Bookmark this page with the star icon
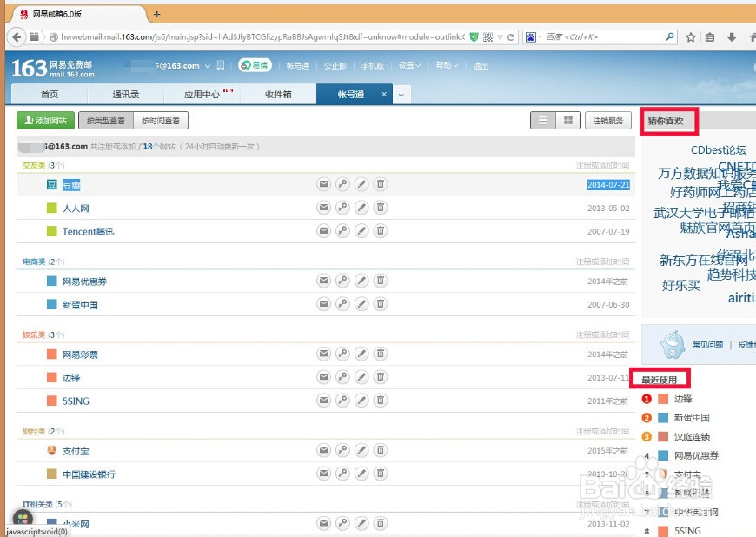 point(691,37)
